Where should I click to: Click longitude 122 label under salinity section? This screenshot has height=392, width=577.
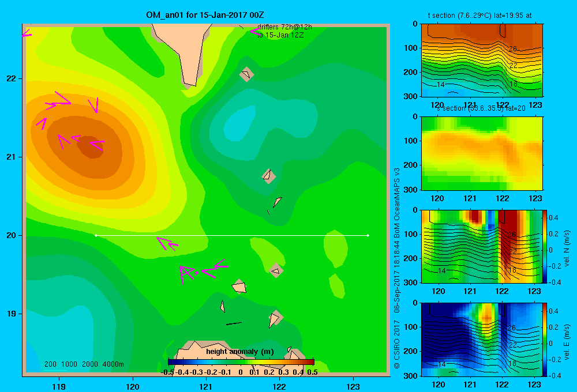503,198
